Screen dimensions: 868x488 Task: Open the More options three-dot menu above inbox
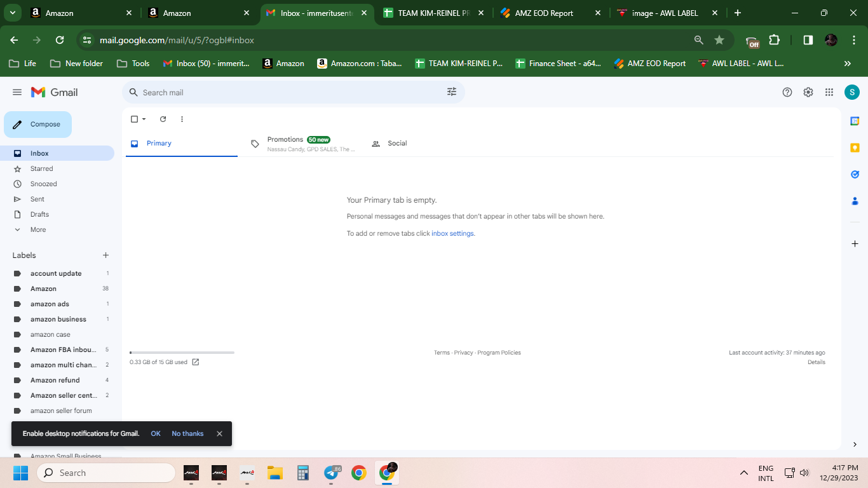(x=182, y=119)
